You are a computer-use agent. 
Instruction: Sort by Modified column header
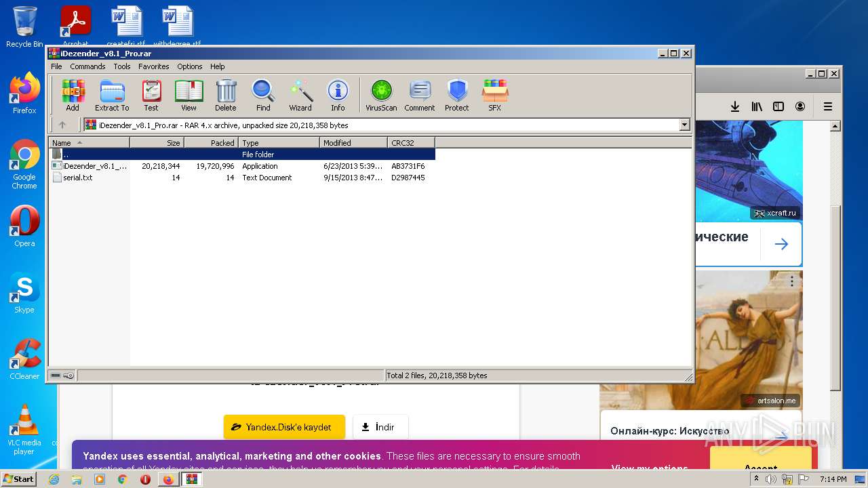354,142
